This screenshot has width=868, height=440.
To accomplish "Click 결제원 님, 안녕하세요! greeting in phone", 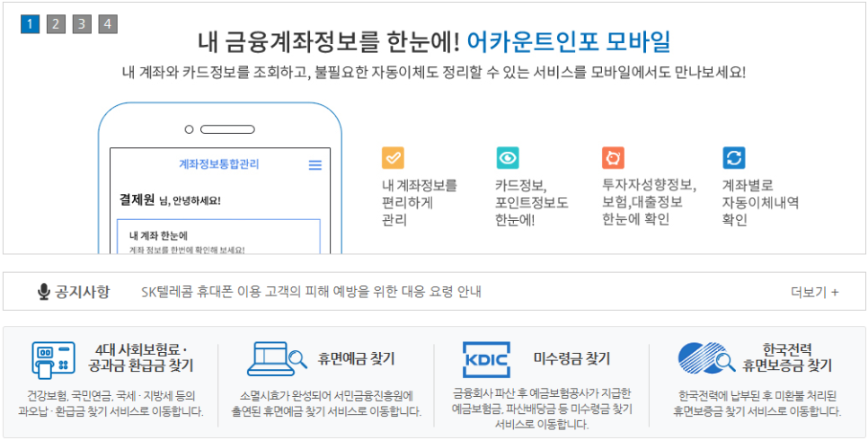I will [171, 200].
